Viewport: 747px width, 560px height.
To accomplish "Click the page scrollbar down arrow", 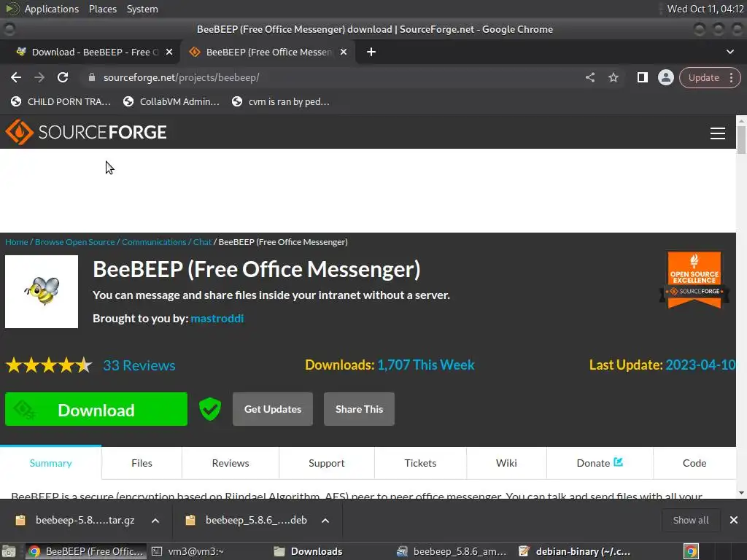I will (741, 494).
